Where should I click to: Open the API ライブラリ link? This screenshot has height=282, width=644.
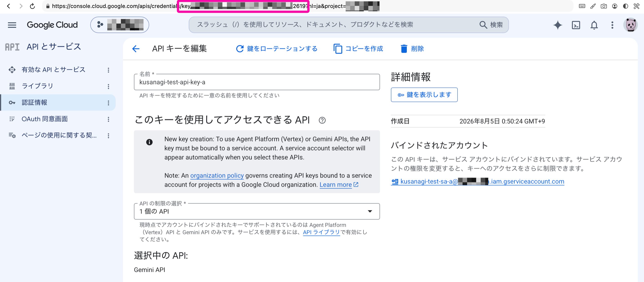[x=321, y=232]
